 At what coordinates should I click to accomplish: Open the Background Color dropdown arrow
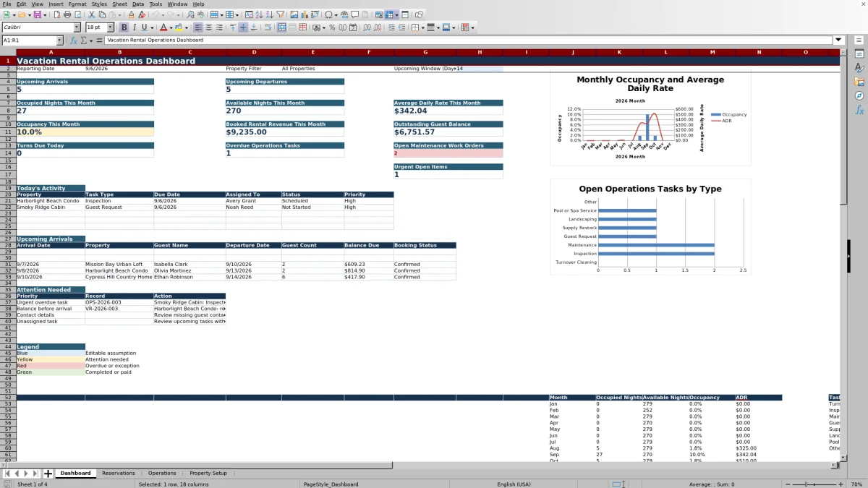[x=186, y=27]
